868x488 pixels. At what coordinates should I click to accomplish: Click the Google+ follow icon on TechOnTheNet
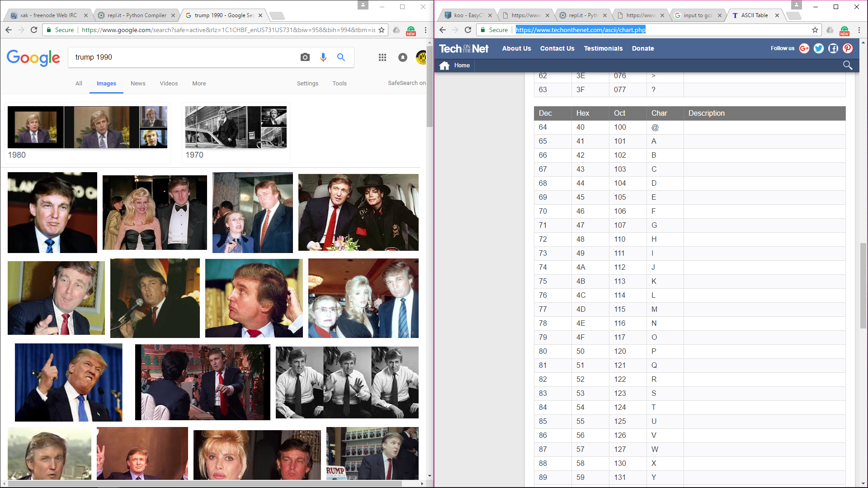pyautogui.click(x=804, y=48)
